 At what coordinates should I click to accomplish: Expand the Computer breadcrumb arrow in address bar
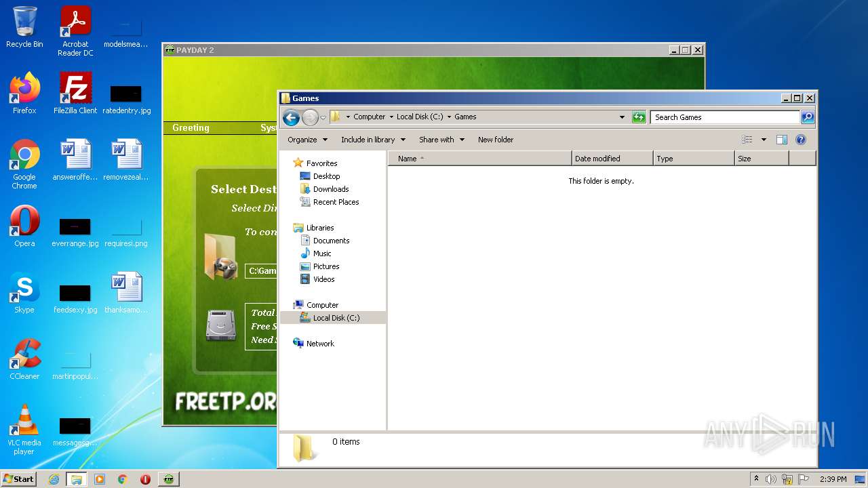pos(391,117)
